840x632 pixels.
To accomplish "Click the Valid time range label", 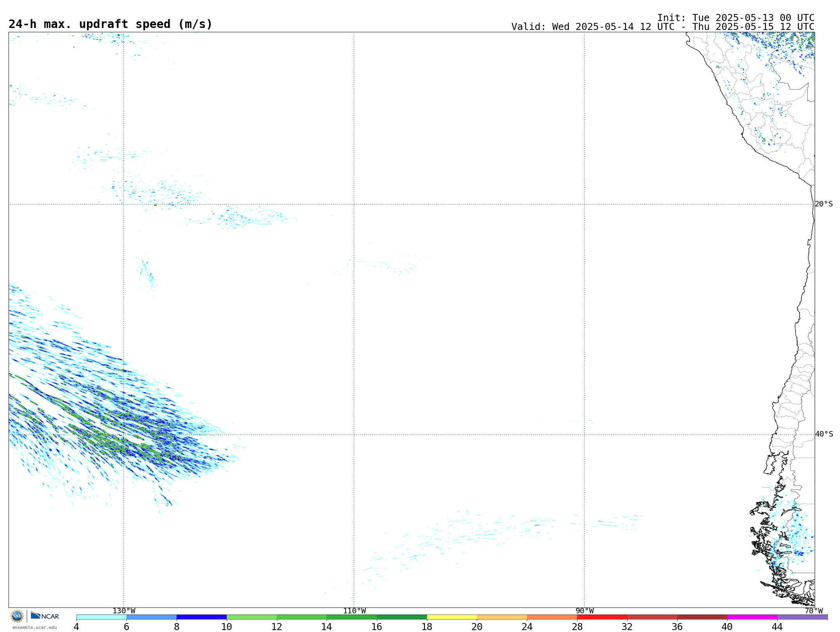I will tap(663, 27).
